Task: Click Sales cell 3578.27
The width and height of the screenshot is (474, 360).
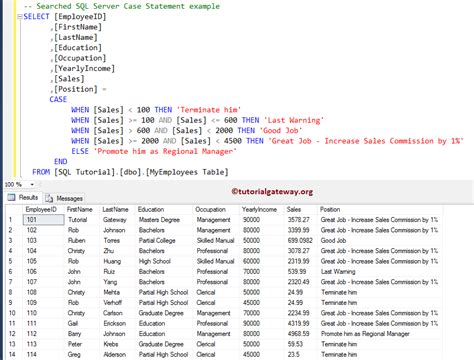Action: pyautogui.click(x=299, y=220)
